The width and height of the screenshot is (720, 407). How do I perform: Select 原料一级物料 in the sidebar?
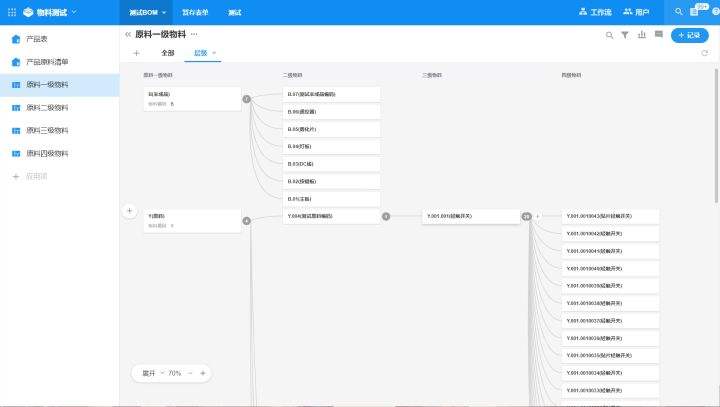60,85
